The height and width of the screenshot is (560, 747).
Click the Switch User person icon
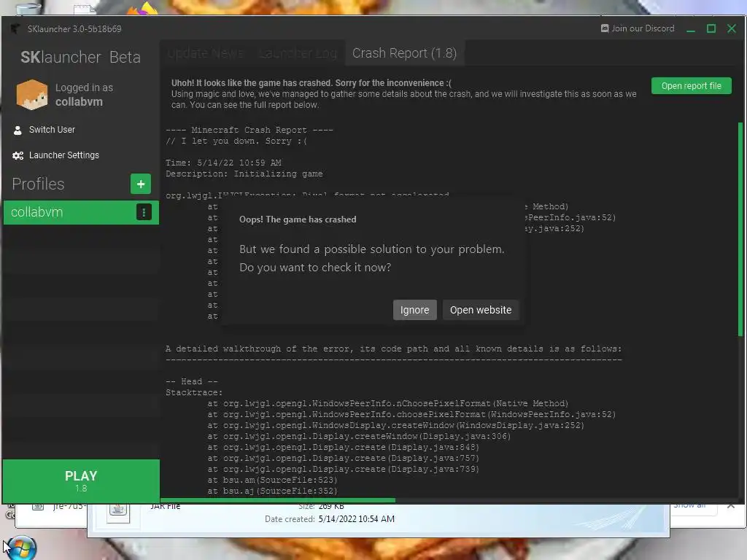point(18,130)
